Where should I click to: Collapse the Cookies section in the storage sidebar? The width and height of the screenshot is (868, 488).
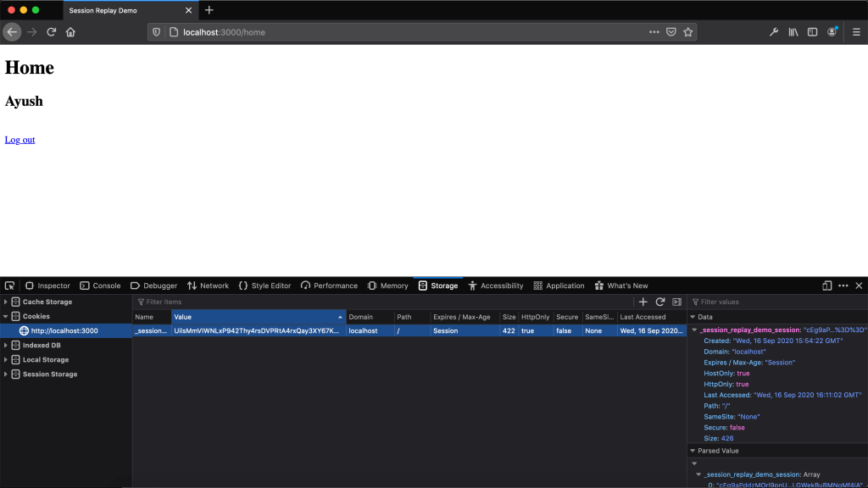5,316
